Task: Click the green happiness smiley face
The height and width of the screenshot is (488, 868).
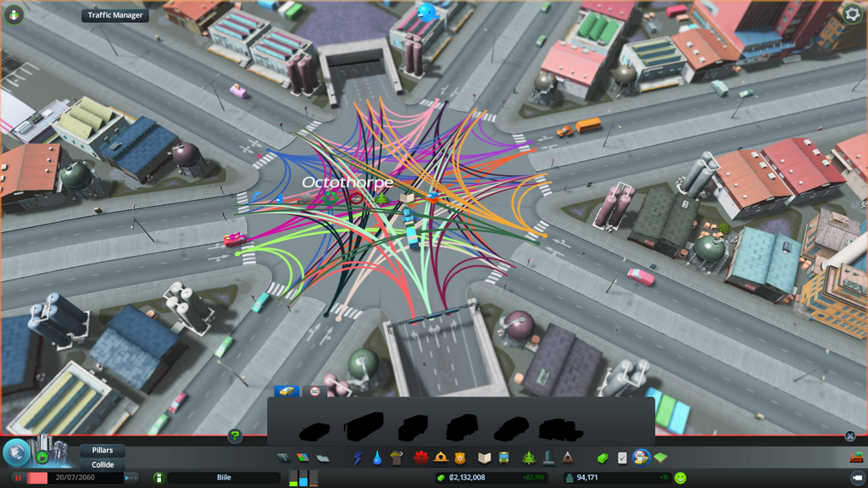Action: (x=681, y=478)
